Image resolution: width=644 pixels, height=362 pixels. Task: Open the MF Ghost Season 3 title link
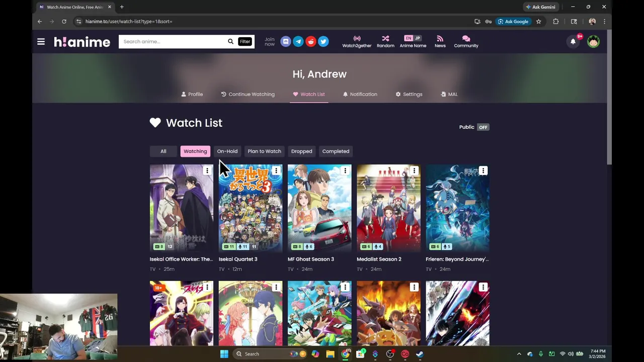311,259
